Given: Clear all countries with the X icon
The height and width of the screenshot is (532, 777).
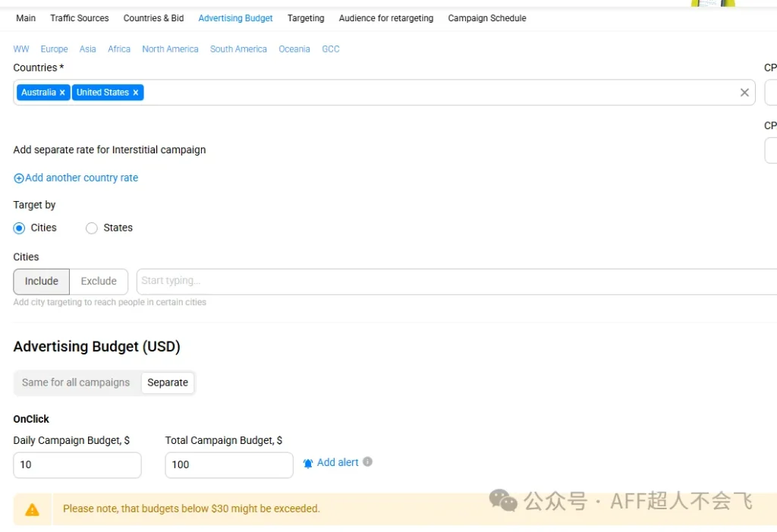Looking at the screenshot, I should pos(744,93).
